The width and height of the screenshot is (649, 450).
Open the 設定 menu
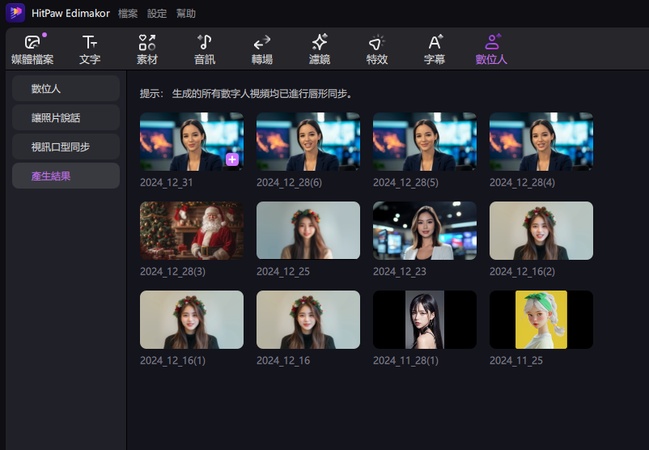pyautogui.click(x=157, y=14)
